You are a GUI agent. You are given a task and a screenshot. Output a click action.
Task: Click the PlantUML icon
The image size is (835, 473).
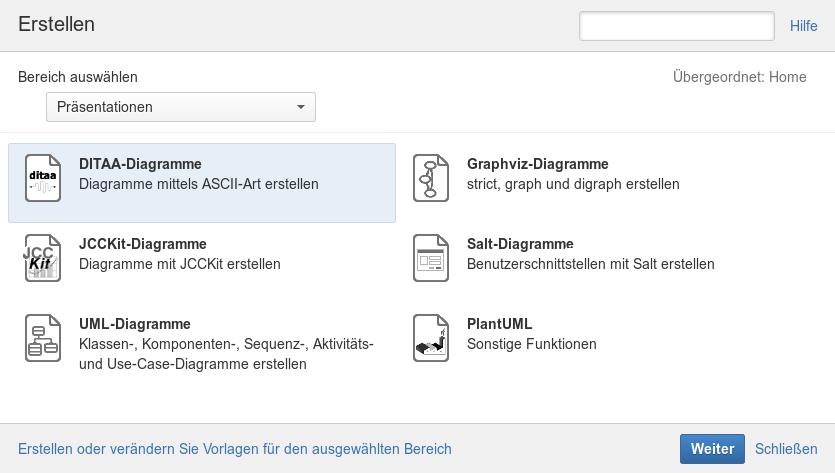tap(431, 339)
